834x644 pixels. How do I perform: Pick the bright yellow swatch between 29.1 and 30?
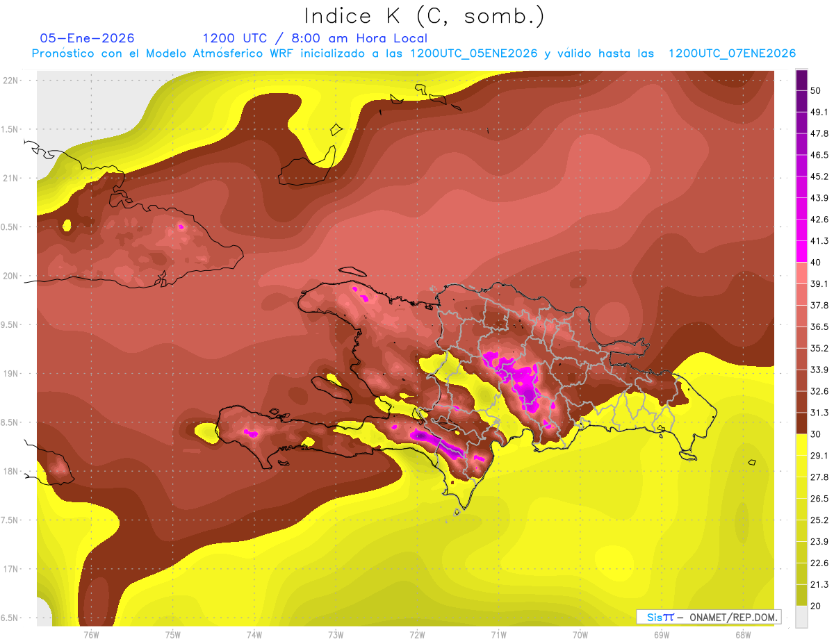click(x=802, y=445)
